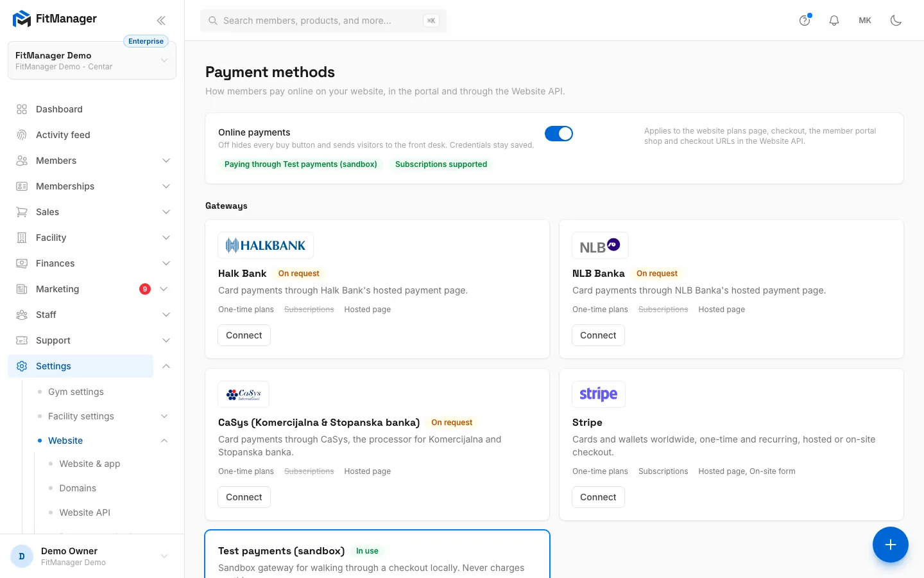Connect the Halk Bank gateway

tap(244, 335)
